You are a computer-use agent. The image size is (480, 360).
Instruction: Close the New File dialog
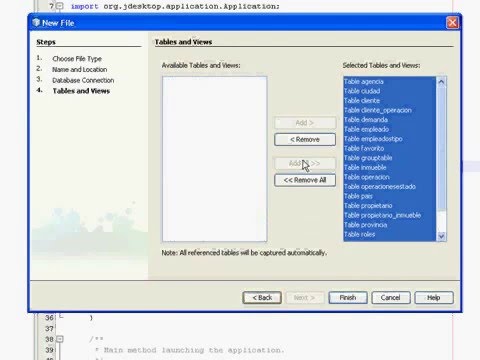pyautogui.click(x=452, y=23)
